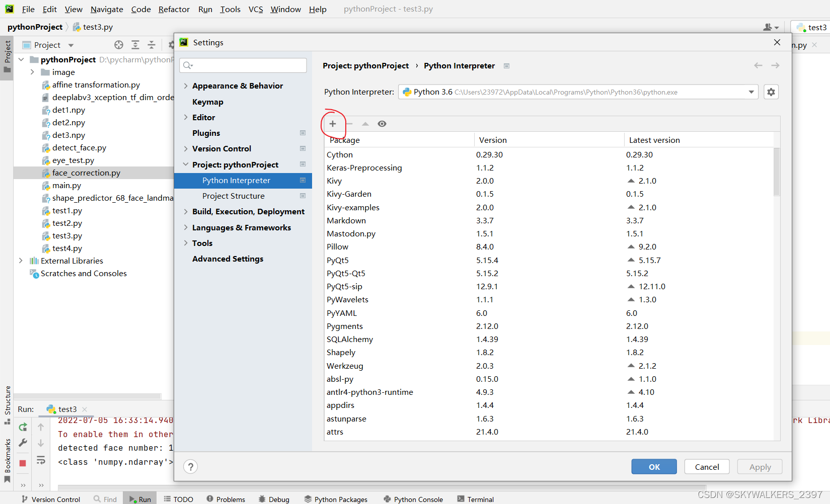This screenshot has height=504, width=830.
Task: Open the Terminal tool window
Action: point(476,499)
